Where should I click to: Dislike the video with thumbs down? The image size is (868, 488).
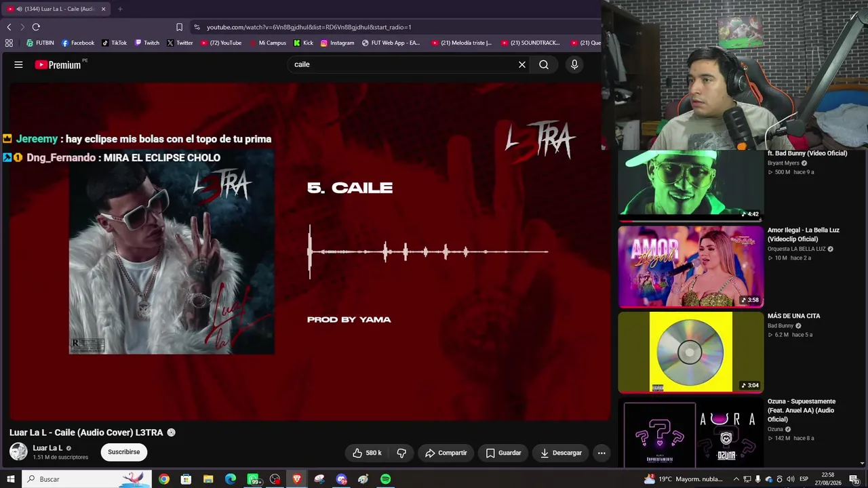(401, 453)
